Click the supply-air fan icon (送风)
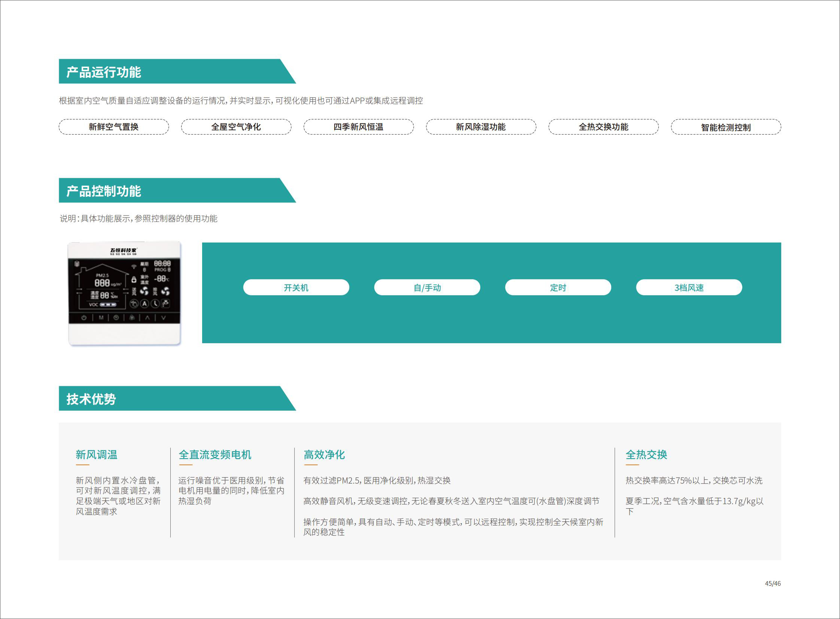Screen dimensions: 840x619 point(144,291)
